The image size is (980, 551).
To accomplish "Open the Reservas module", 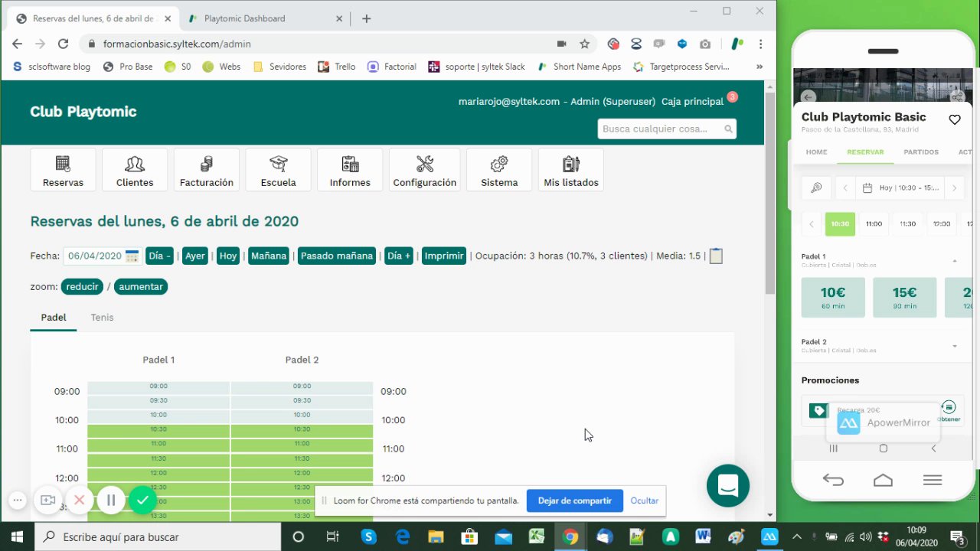I will [x=63, y=170].
